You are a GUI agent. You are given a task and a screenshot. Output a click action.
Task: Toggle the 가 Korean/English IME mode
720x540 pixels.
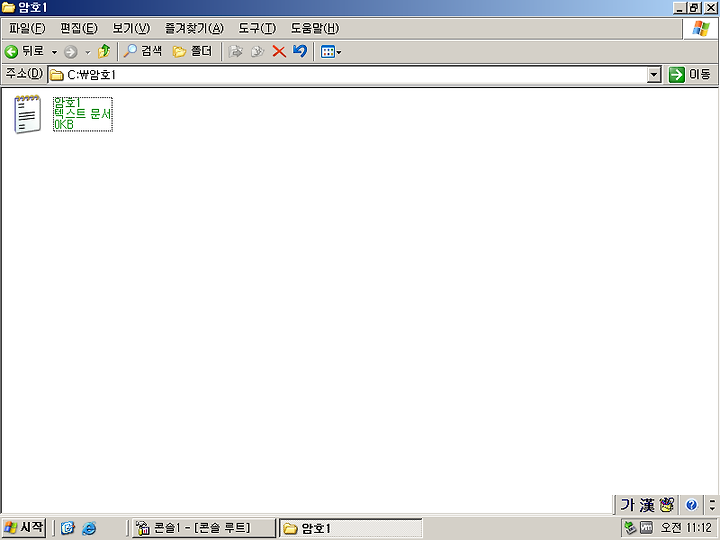click(627, 505)
